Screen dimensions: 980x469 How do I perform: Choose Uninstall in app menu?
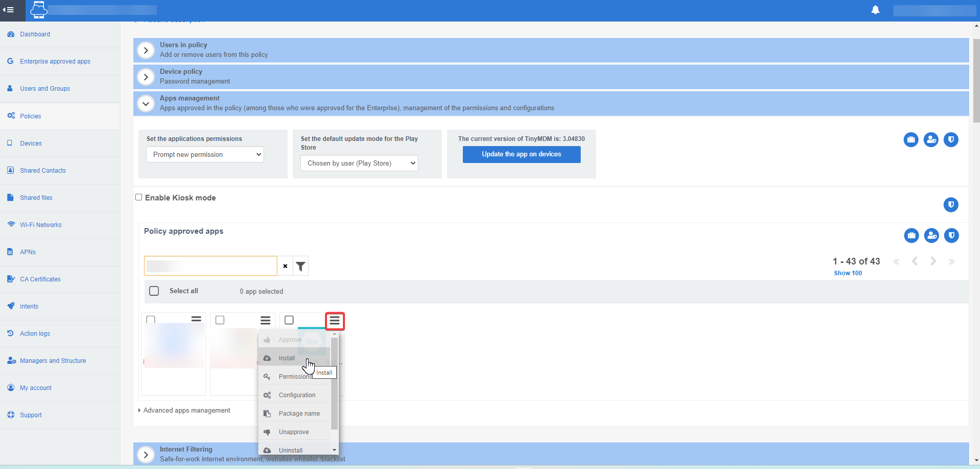[x=295, y=449]
